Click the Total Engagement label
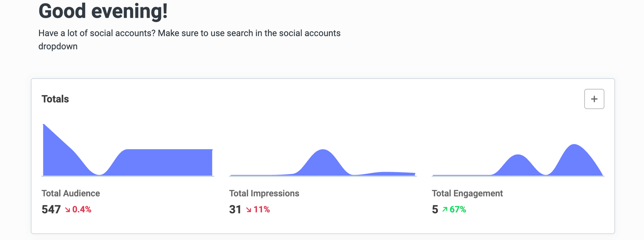The height and width of the screenshot is (240, 644). 468,193
